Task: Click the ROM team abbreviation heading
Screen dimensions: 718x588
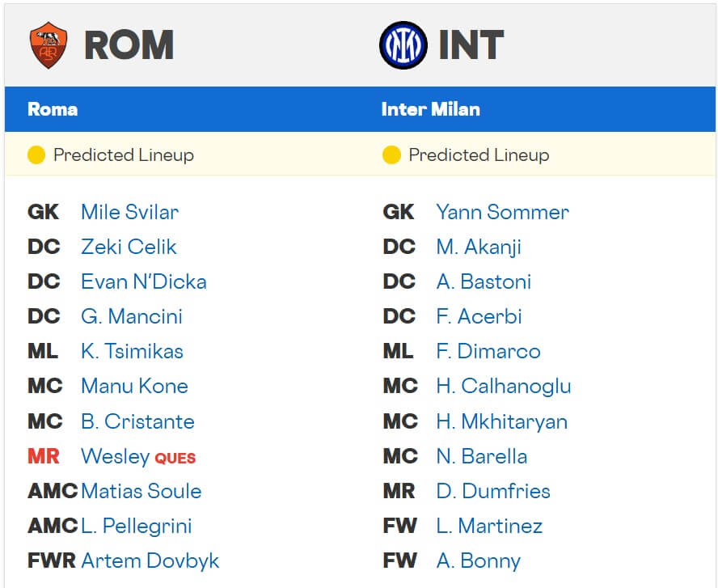Action: (129, 45)
